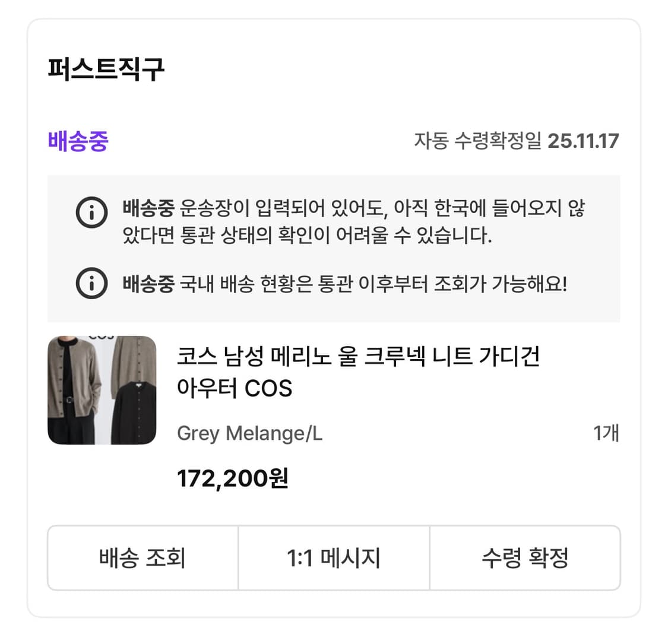Click the quantity label 1개
This screenshot has width=668, height=644.
click(x=607, y=434)
